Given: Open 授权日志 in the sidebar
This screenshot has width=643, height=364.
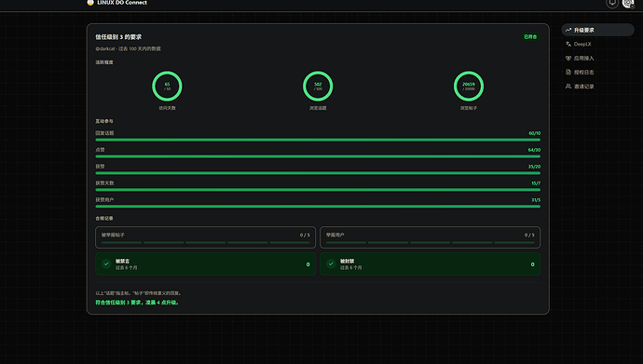Looking at the screenshot, I should pos(597,72).
